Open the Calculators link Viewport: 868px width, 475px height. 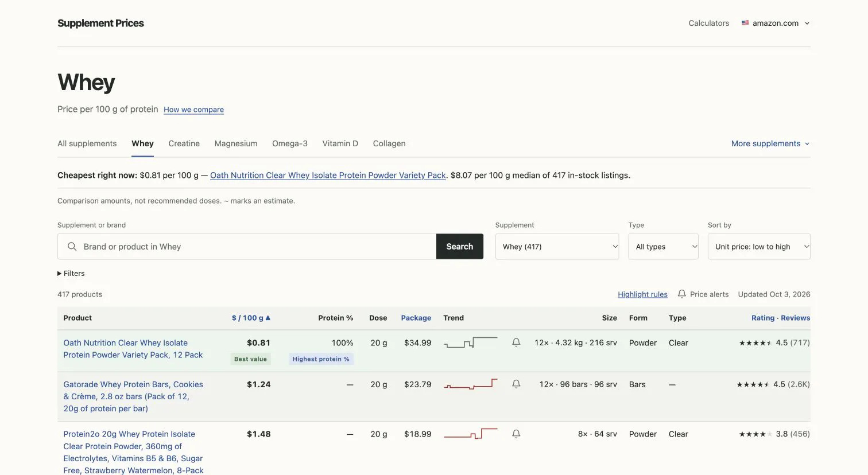pyautogui.click(x=709, y=23)
